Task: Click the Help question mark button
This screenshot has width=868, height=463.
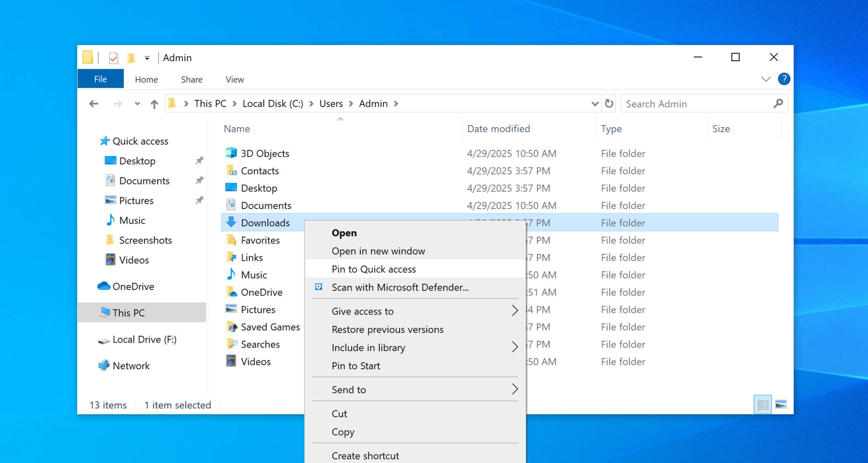Action: (784, 79)
